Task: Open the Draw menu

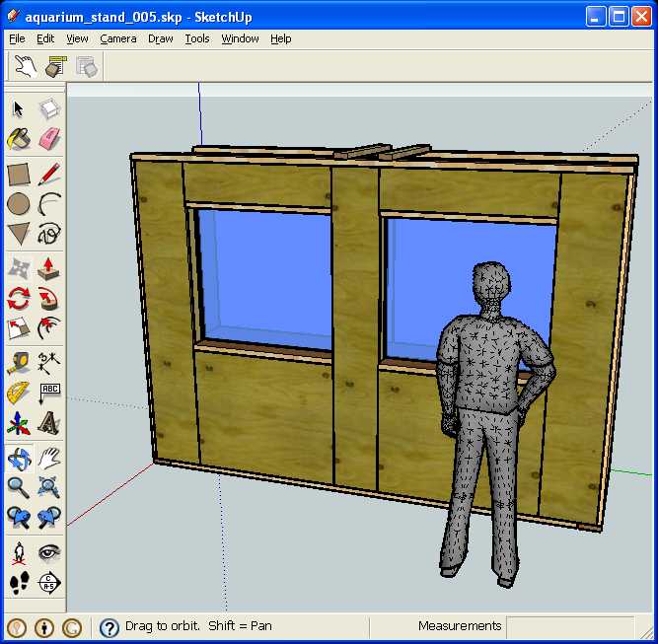Action: [161, 38]
